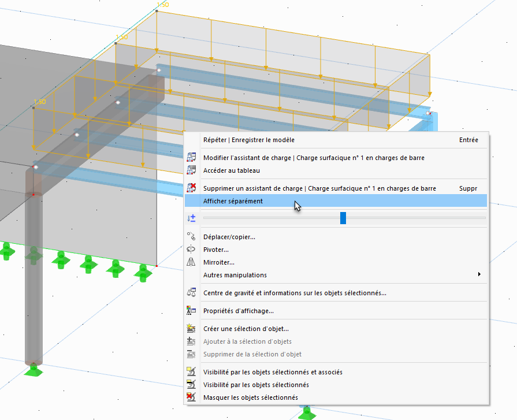Expand the Autres manipulations submenu arrow
This screenshot has height=420, width=517.
click(x=479, y=274)
